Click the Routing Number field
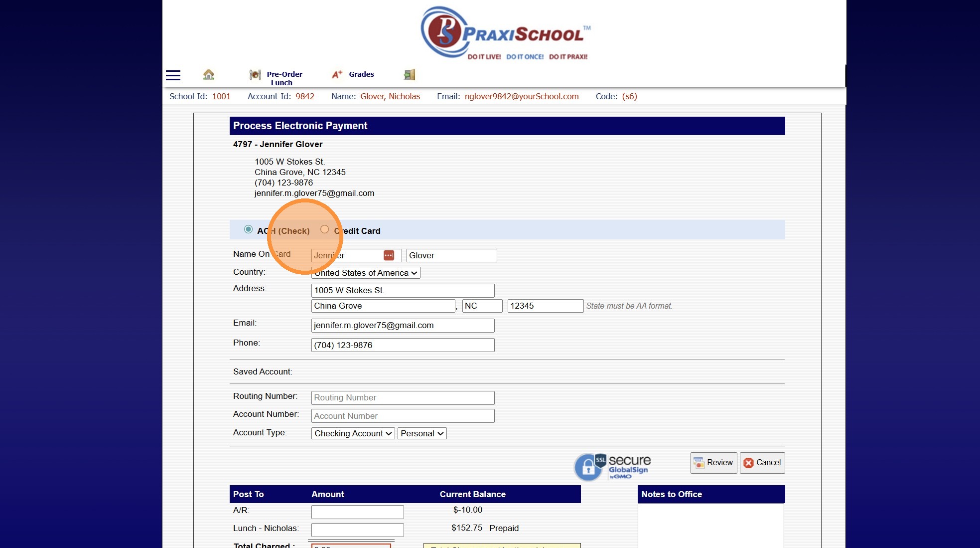Image resolution: width=980 pixels, height=548 pixels. (403, 397)
